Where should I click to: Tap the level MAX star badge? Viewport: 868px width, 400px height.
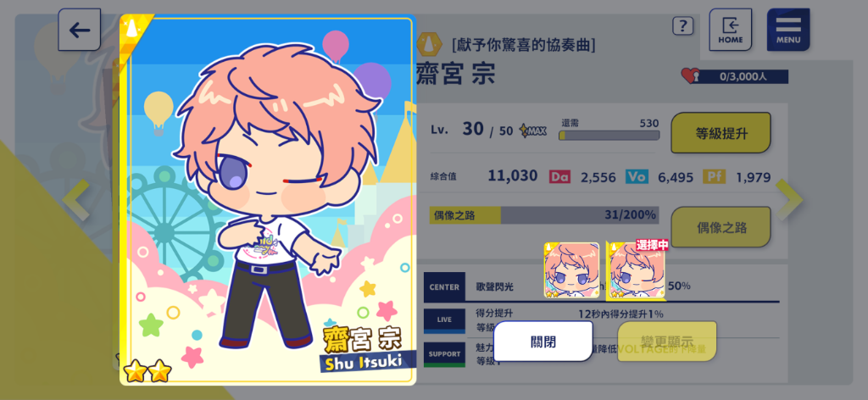click(532, 131)
